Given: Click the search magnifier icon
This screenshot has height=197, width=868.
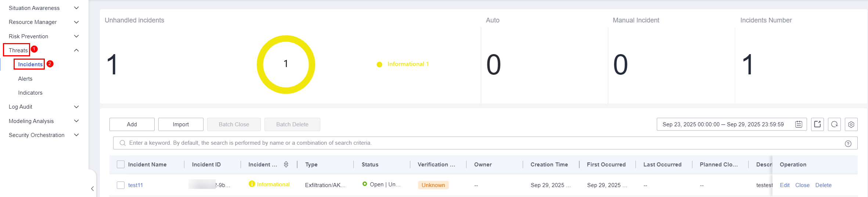Looking at the screenshot, I should pos(123,143).
